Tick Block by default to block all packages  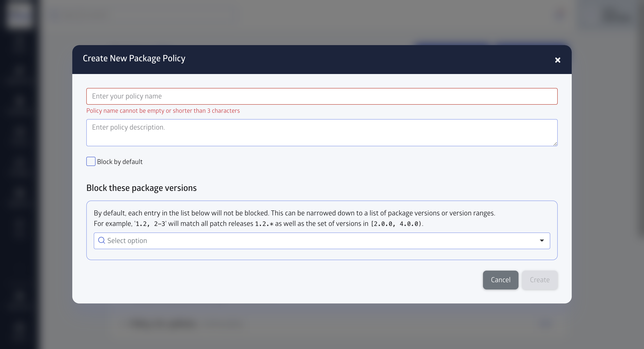(x=91, y=161)
